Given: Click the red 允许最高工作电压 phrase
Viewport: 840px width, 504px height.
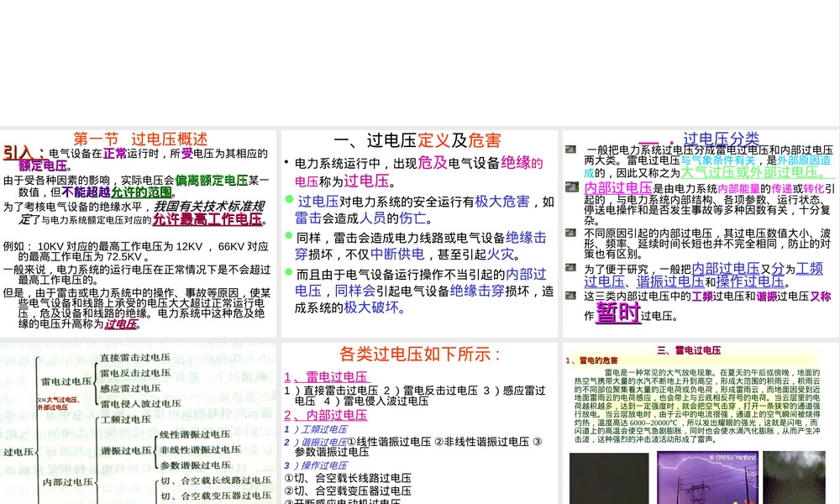Looking at the screenshot, I should coord(207,219).
